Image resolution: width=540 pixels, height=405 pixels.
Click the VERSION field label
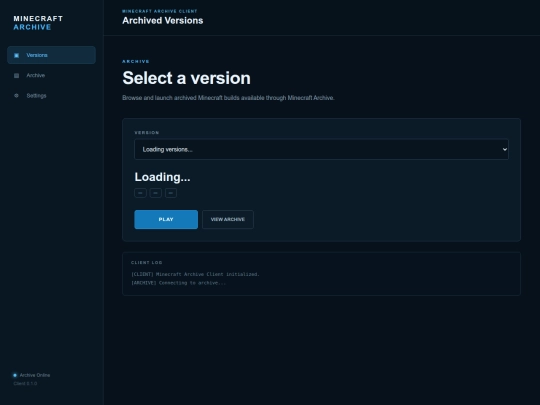pyautogui.click(x=147, y=133)
